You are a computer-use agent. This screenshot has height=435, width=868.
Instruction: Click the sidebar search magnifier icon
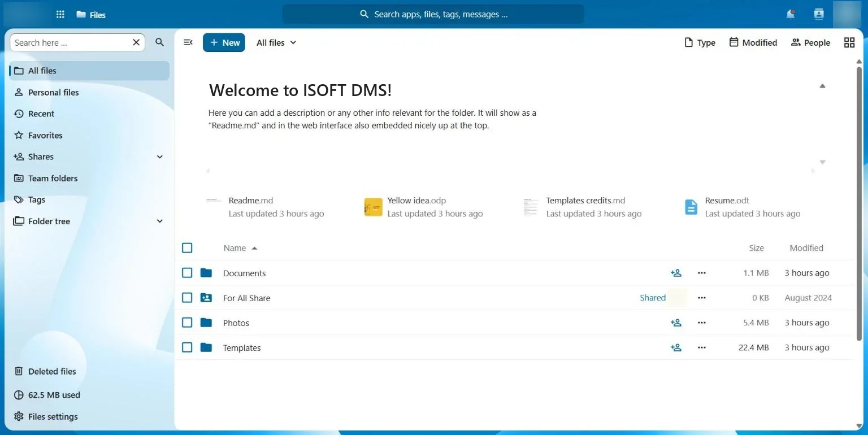coord(160,42)
